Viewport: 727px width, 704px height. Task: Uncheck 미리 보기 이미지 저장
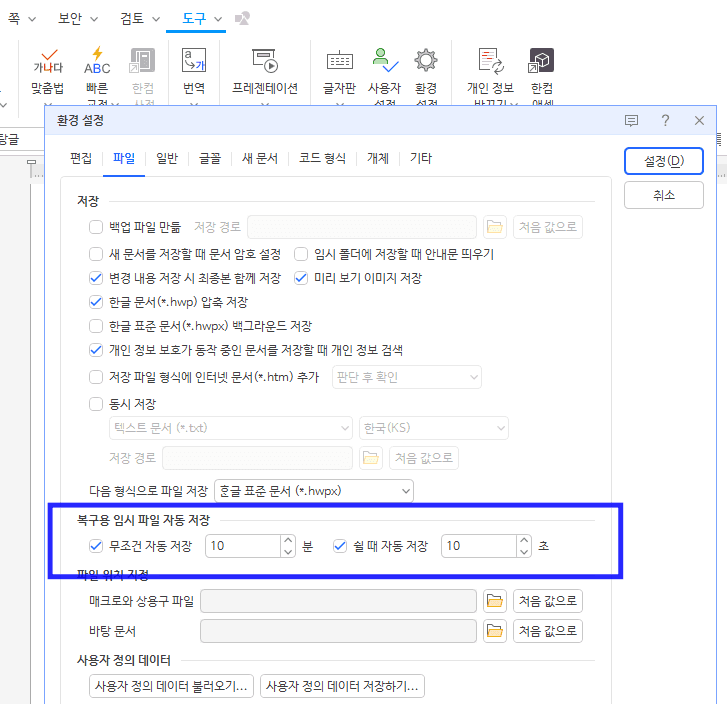point(301,278)
